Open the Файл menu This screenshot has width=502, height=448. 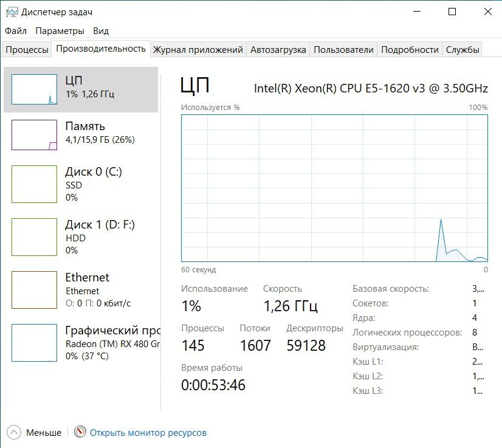(x=16, y=31)
